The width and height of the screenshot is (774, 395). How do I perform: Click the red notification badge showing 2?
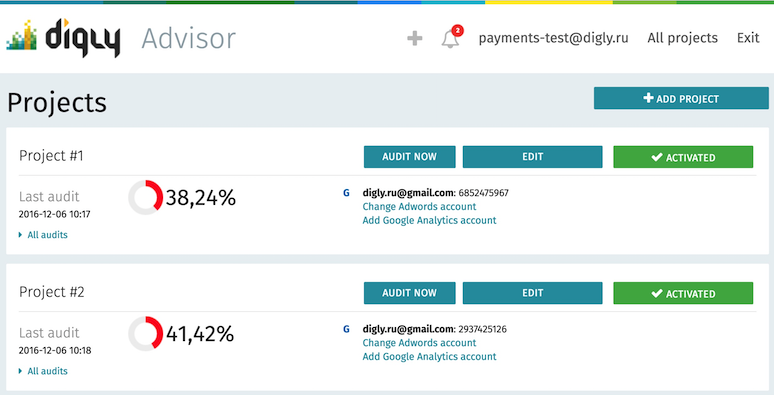[x=458, y=31]
